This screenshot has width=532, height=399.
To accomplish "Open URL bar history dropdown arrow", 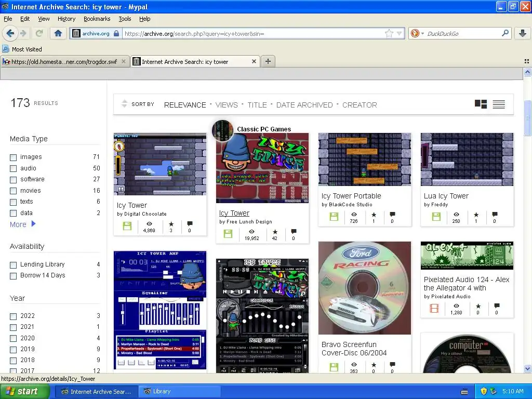I will [x=400, y=33].
